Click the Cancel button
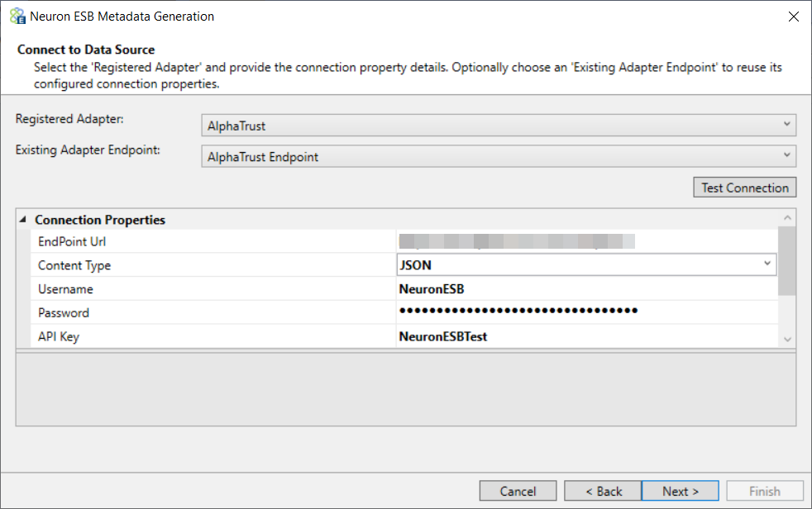The height and width of the screenshot is (509, 812). (518, 491)
